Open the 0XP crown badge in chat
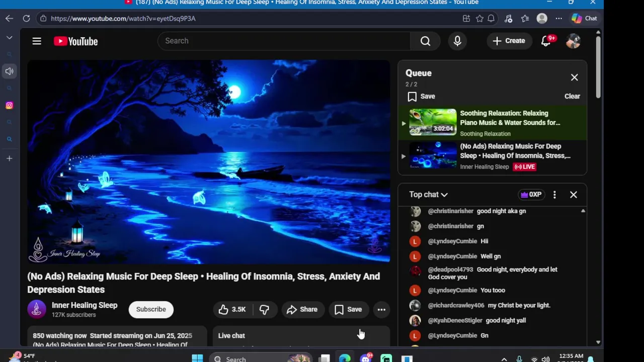The height and width of the screenshot is (362, 644). (x=531, y=195)
